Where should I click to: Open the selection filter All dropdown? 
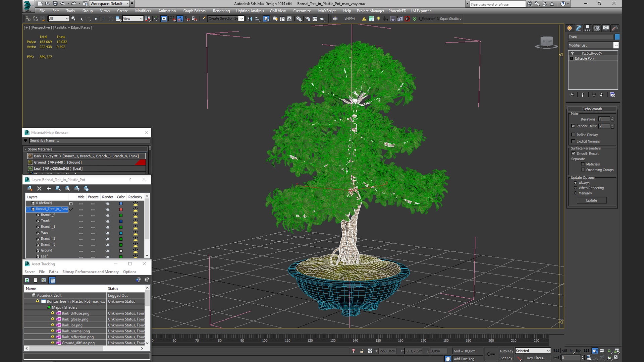coord(58,19)
